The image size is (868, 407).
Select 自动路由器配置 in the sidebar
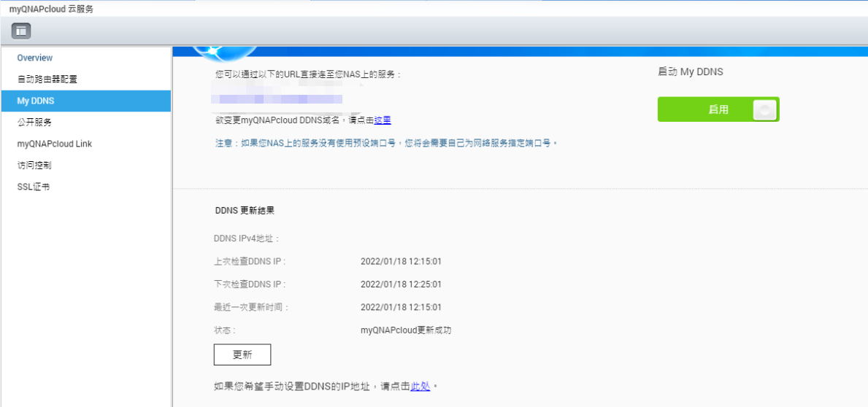[x=47, y=79]
